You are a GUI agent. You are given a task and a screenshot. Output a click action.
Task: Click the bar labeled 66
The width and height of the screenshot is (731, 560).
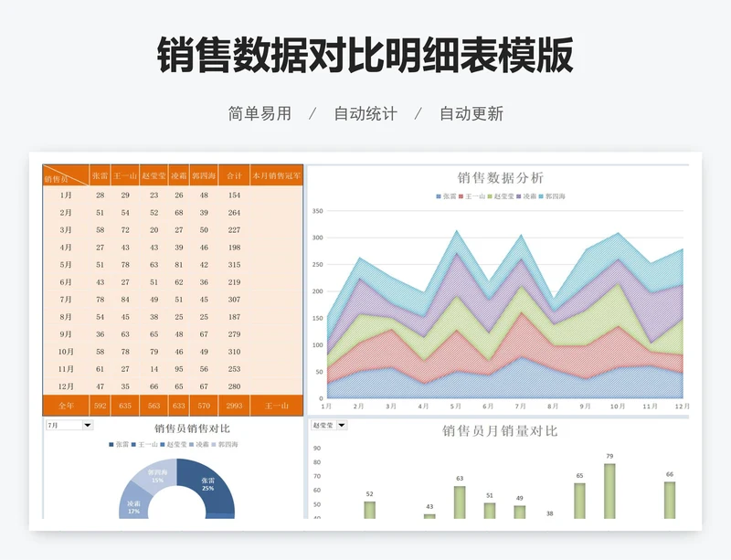(670, 501)
